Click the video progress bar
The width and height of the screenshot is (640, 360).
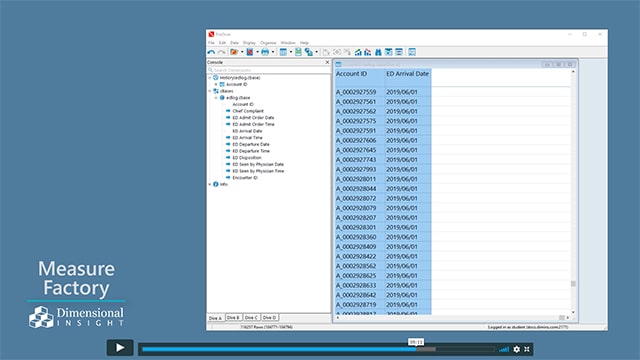(x=318, y=349)
